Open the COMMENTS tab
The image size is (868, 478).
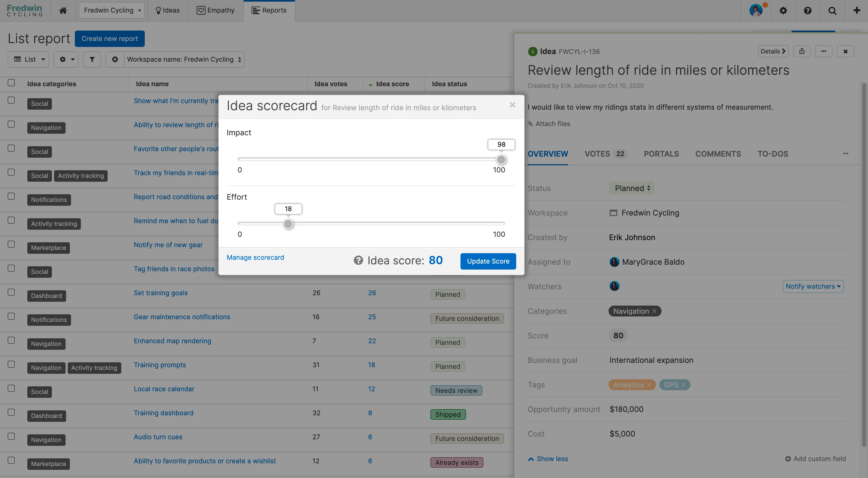pos(718,154)
